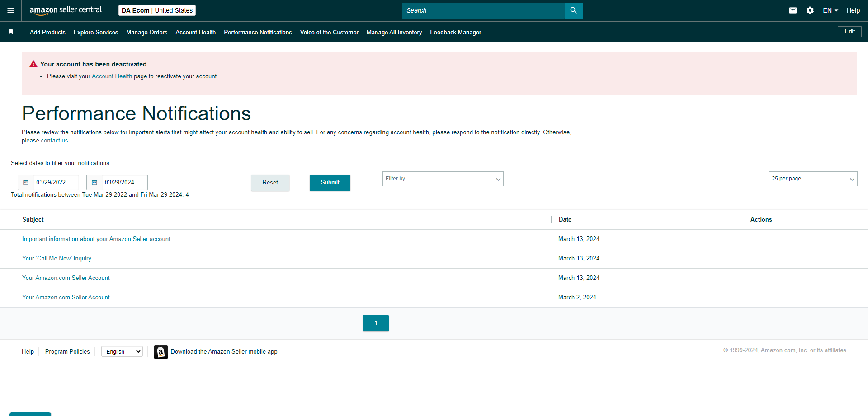
Task: Follow the Account Health link in the alert
Action: coord(112,76)
